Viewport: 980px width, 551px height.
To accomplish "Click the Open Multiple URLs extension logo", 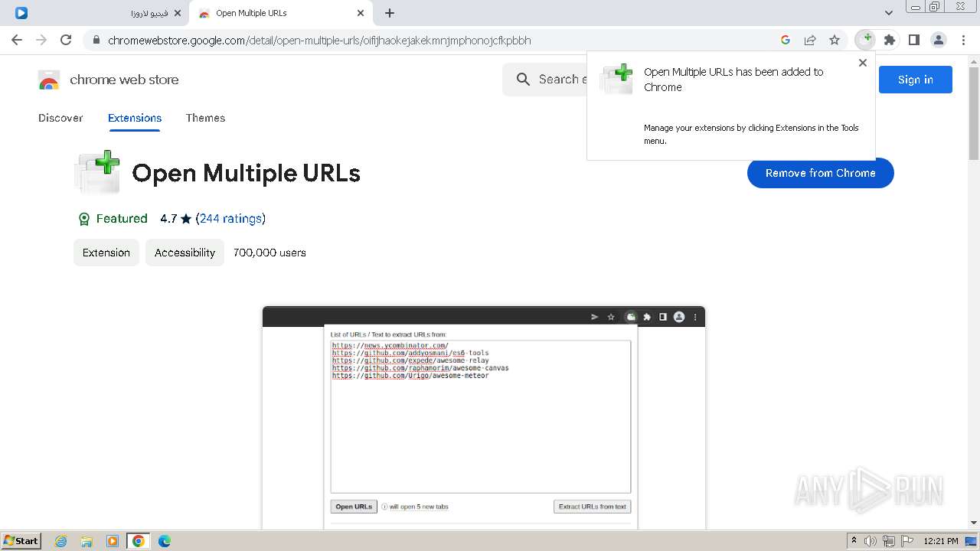I will point(97,172).
